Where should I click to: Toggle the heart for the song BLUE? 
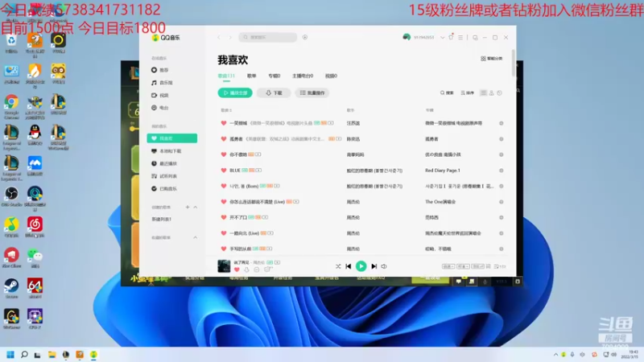(x=224, y=171)
